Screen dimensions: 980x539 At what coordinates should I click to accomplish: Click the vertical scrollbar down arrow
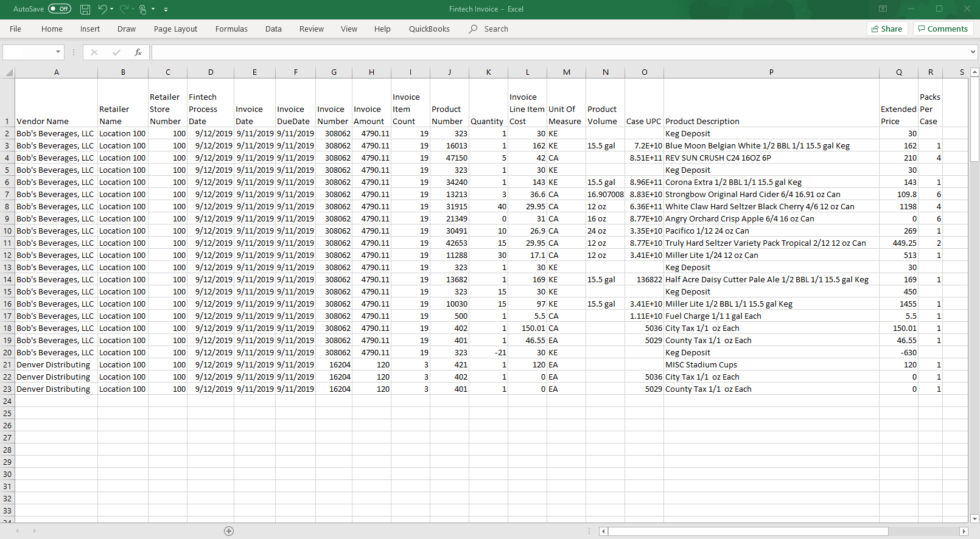click(975, 519)
